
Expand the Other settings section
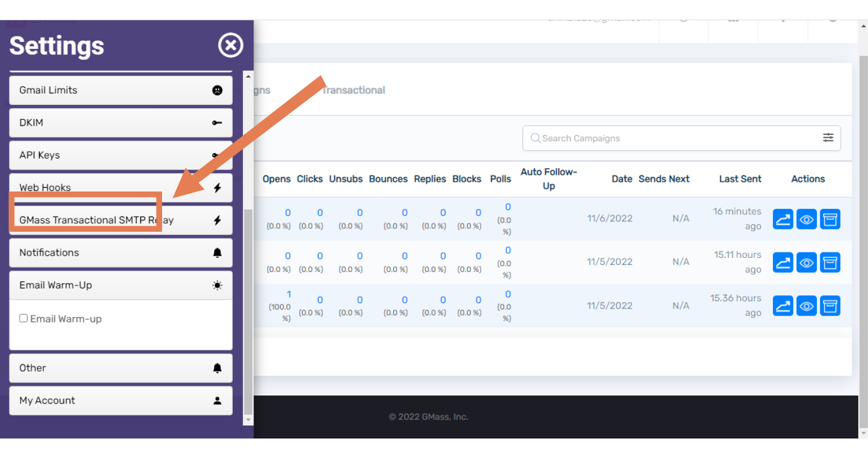click(121, 368)
